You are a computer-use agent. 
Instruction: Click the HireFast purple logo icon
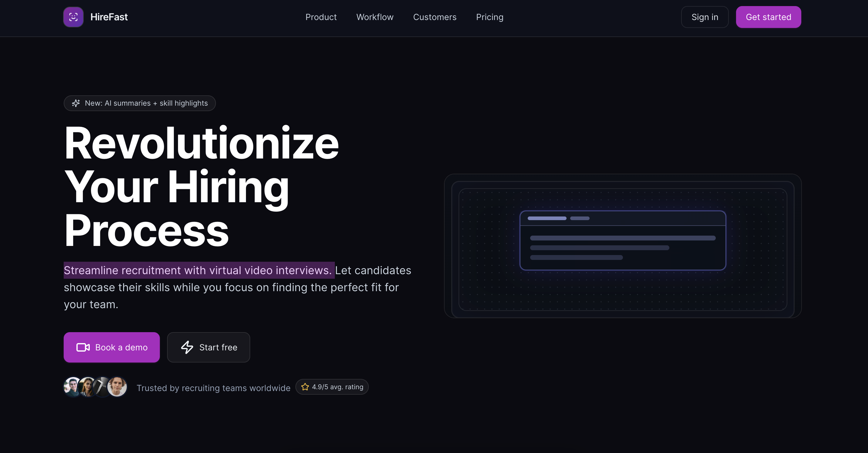[73, 17]
